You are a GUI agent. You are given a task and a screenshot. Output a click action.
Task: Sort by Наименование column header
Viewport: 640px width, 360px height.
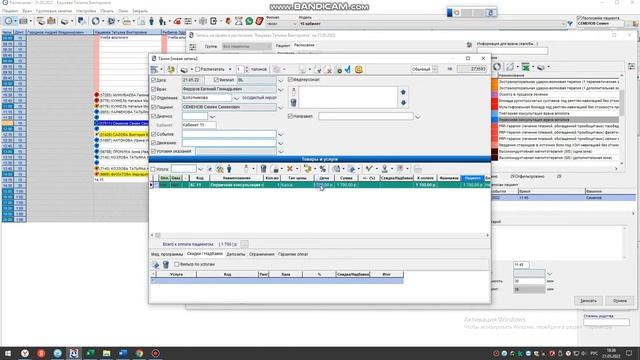point(237,178)
